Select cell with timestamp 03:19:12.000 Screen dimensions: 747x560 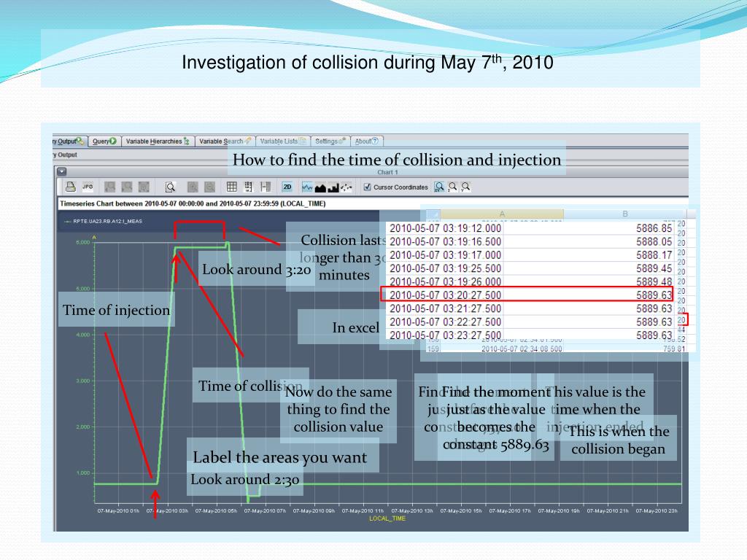click(x=445, y=228)
